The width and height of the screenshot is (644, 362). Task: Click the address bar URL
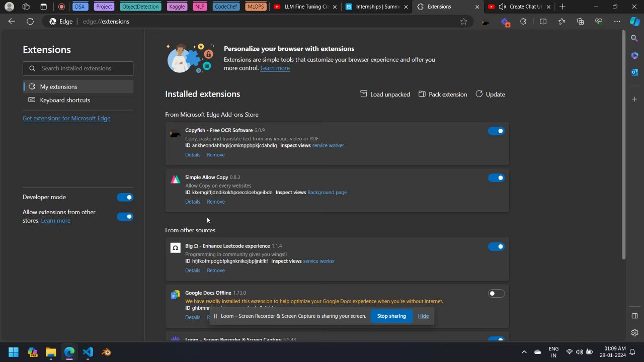pos(106,22)
